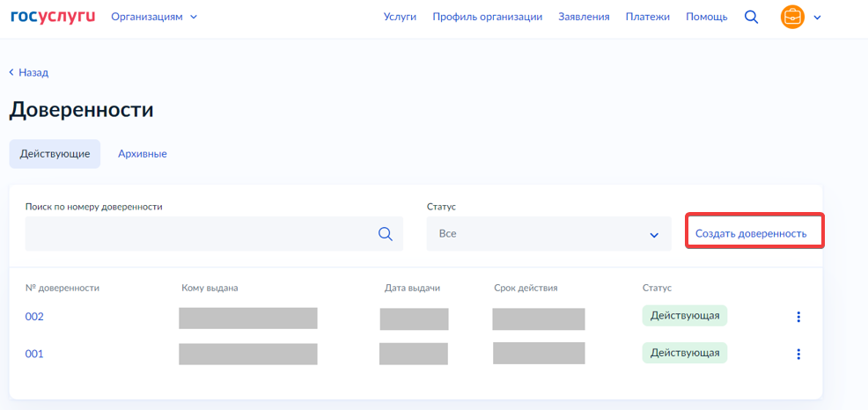Click Создать доверенность
Viewport: 868px width, 410px height.
[x=751, y=234]
